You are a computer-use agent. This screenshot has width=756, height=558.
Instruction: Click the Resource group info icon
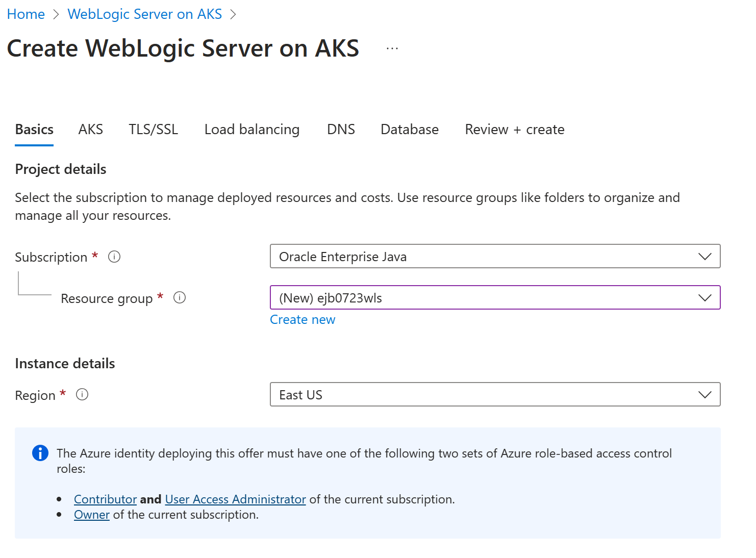tap(180, 297)
